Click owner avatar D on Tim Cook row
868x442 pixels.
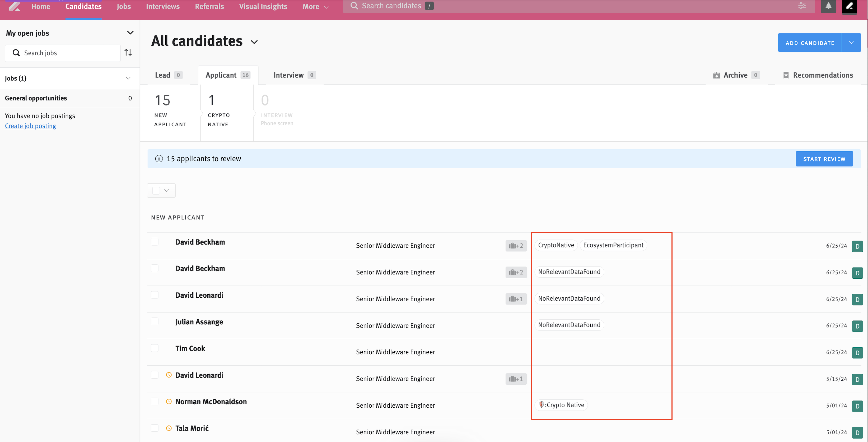pos(857,353)
